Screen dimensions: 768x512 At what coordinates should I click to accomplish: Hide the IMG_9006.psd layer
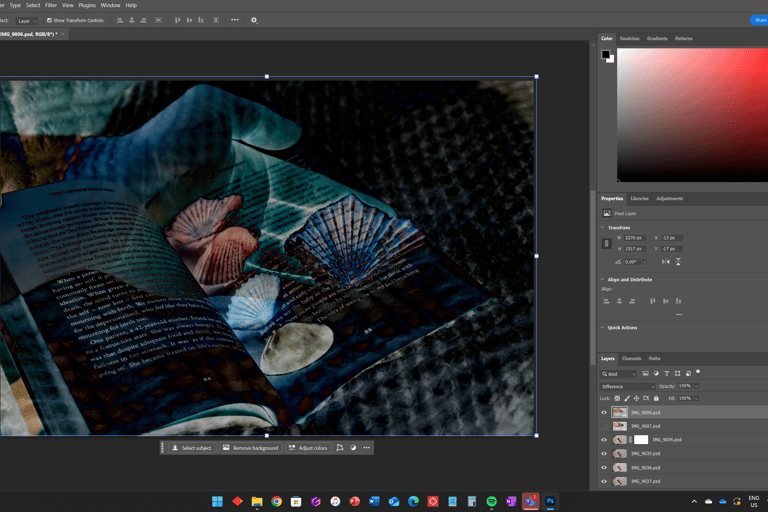click(x=604, y=412)
